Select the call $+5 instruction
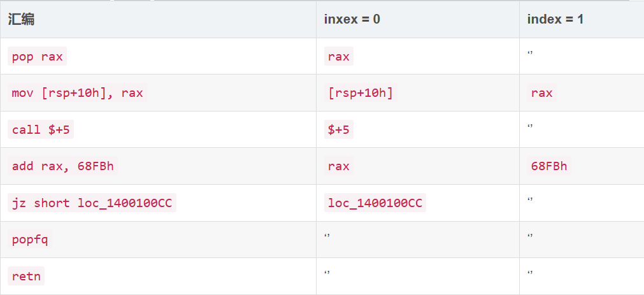This screenshot has width=644, height=295. coord(42,130)
